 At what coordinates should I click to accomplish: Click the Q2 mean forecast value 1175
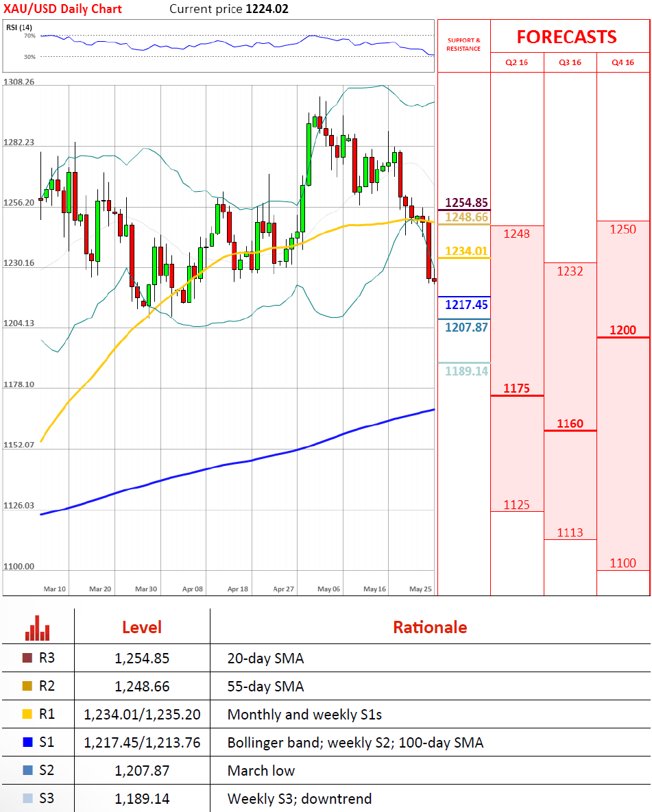(516, 389)
